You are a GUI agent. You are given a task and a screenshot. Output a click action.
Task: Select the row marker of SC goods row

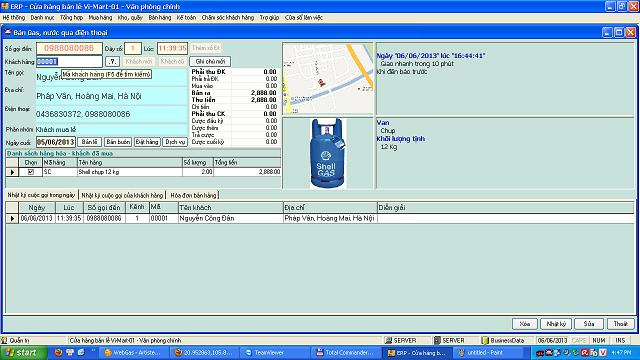point(12,172)
